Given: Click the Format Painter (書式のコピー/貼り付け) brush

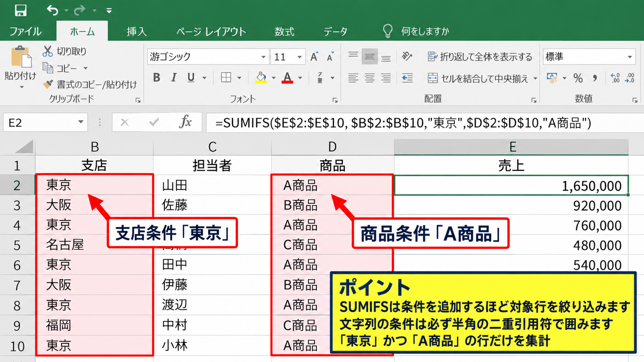Looking at the screenshot, I should point(48,84).
